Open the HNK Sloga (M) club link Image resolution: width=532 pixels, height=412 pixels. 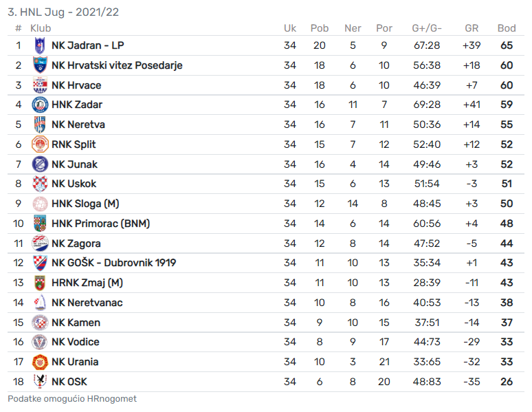click(85, 204)
